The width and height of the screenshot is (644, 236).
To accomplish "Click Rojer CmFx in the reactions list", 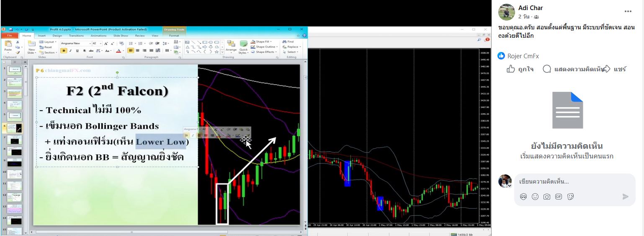I will tap(523, 56).
